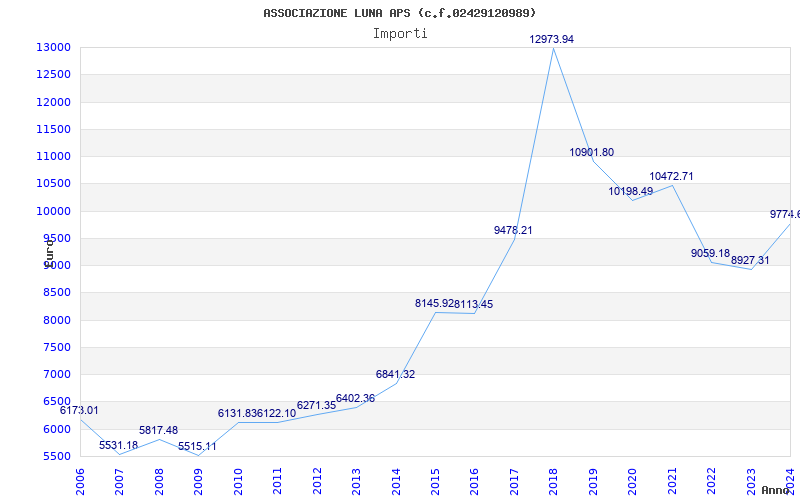Click data label 5531.18
800x500 pixels.
tap(118, 445)
